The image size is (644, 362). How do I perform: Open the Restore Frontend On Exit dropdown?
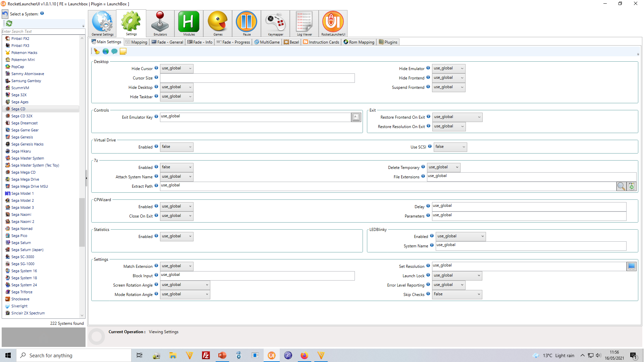coord(457,117)
